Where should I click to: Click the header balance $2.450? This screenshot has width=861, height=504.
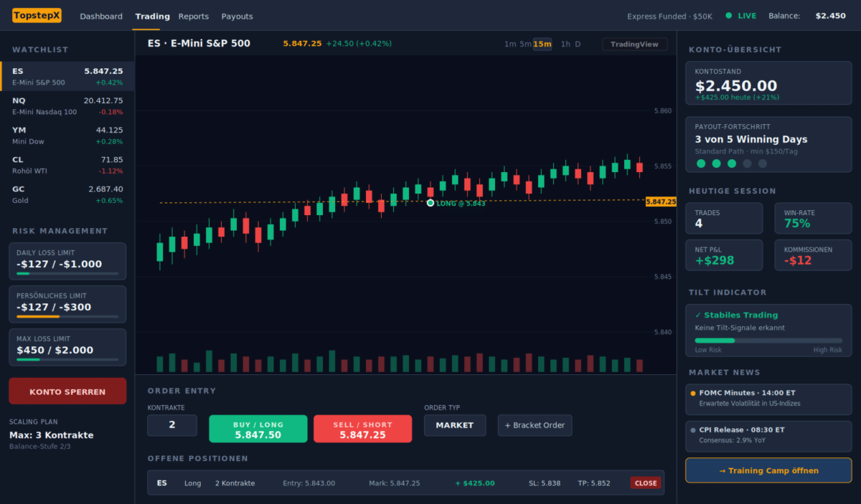(x=830, y=16)
